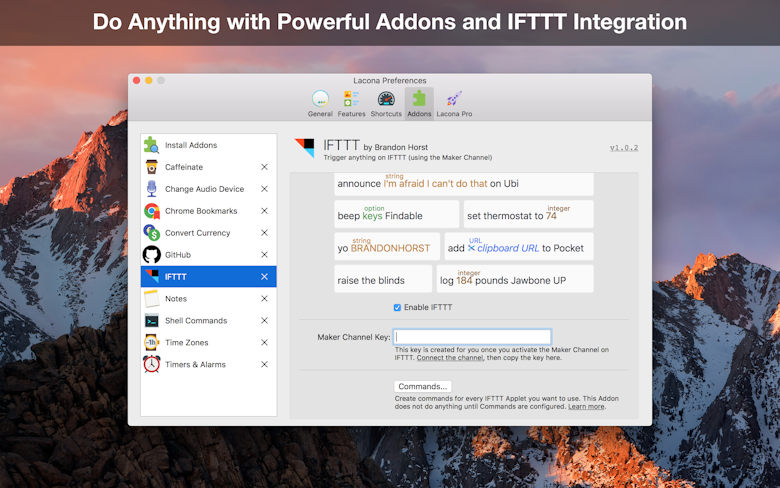Open the Lacona Pro tab

[454, 103]
